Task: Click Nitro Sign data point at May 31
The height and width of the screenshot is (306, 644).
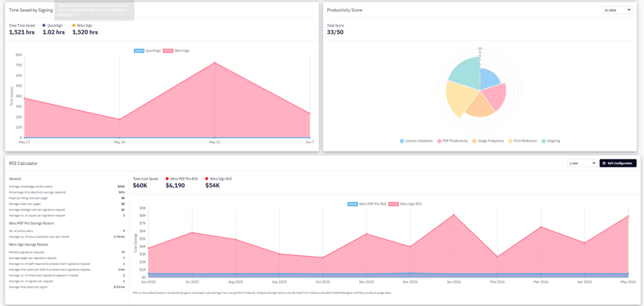Action: (215, 63)
